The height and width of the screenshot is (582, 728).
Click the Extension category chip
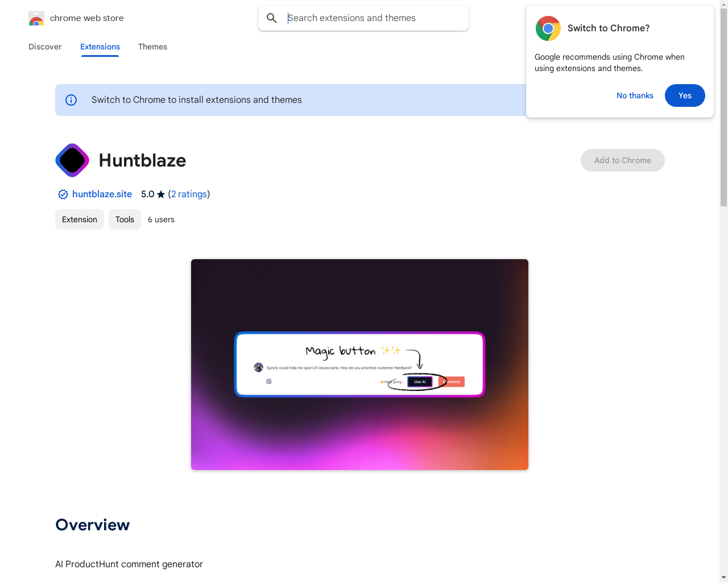pyautogui.click(x=80, y=219)
